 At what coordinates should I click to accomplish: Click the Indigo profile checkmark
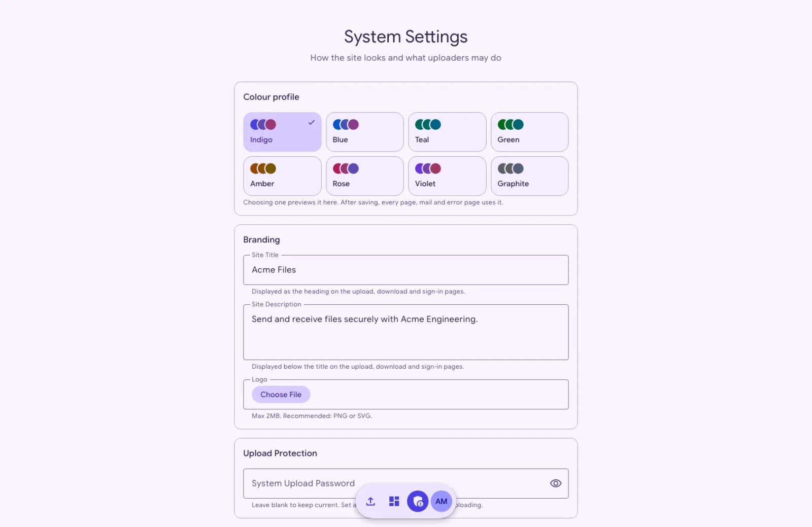tap(312, 123)
